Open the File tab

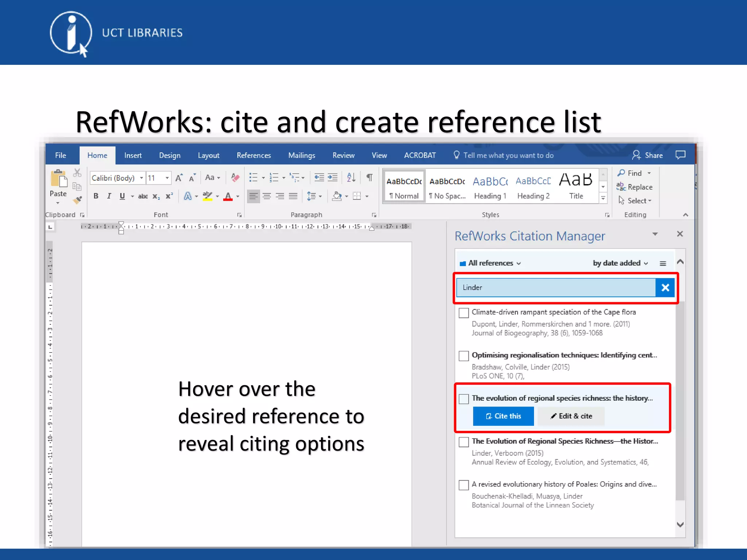click(61, 155)
